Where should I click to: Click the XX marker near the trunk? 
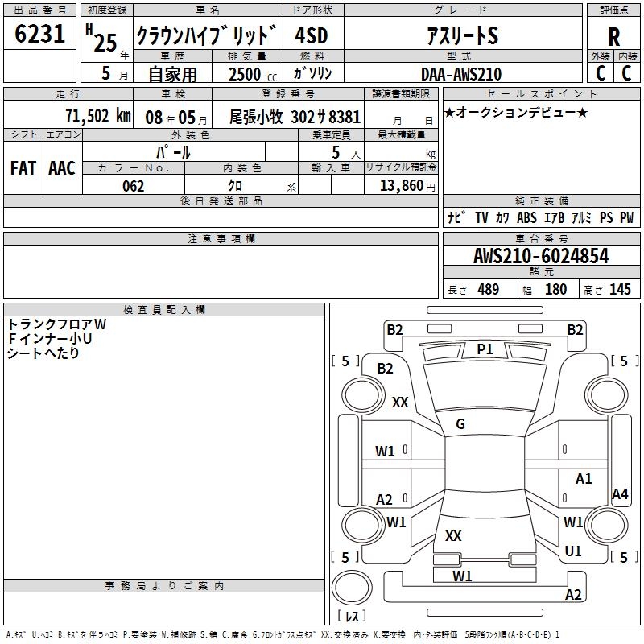point(453,535)
